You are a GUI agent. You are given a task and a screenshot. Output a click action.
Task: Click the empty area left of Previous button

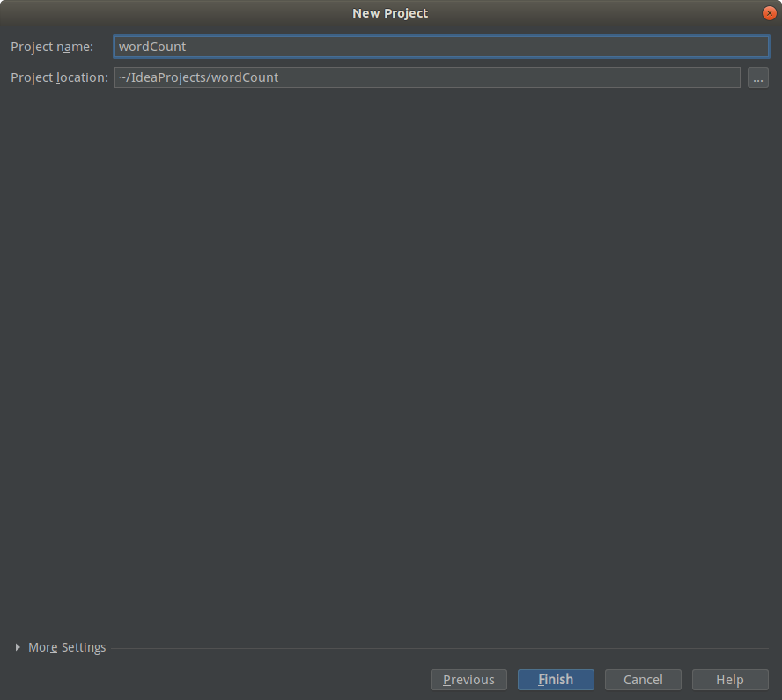pos(220,680)
